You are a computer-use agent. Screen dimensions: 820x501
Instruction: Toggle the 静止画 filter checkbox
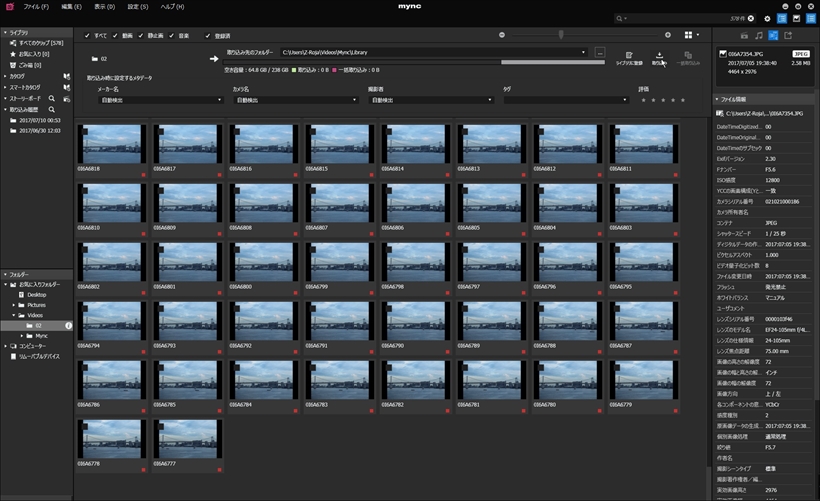pyautogui.click(x=141, y=36)
